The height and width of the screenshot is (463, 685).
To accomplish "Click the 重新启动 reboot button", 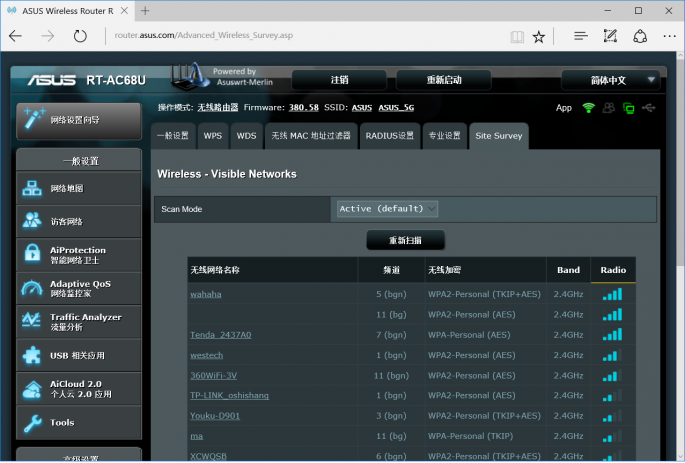I will [x=444, y=80].
